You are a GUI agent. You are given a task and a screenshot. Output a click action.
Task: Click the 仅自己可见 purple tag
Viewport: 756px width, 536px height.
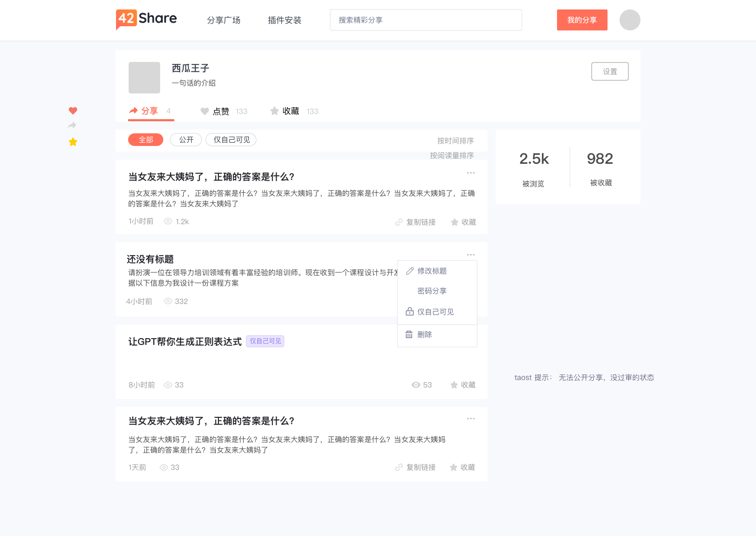pos(265,341)
